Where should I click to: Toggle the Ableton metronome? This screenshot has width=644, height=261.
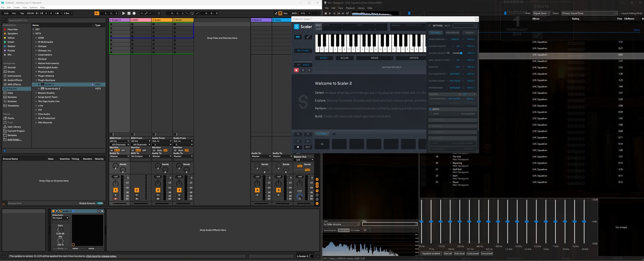coord(57,13)
